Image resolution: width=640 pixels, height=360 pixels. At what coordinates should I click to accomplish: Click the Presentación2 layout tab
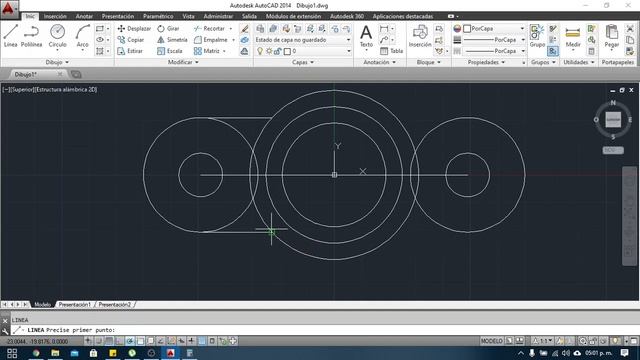(115, 304)
